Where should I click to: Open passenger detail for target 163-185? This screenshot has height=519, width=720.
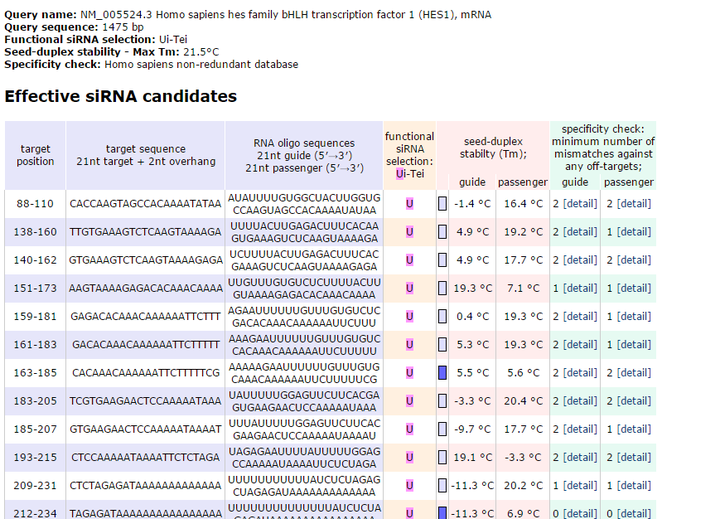[633, 373]
